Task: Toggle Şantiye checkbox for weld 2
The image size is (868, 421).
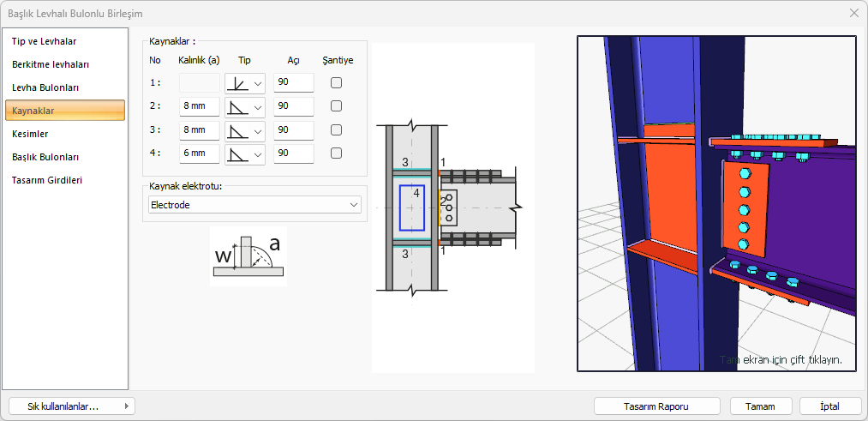Action: (337, 106)
